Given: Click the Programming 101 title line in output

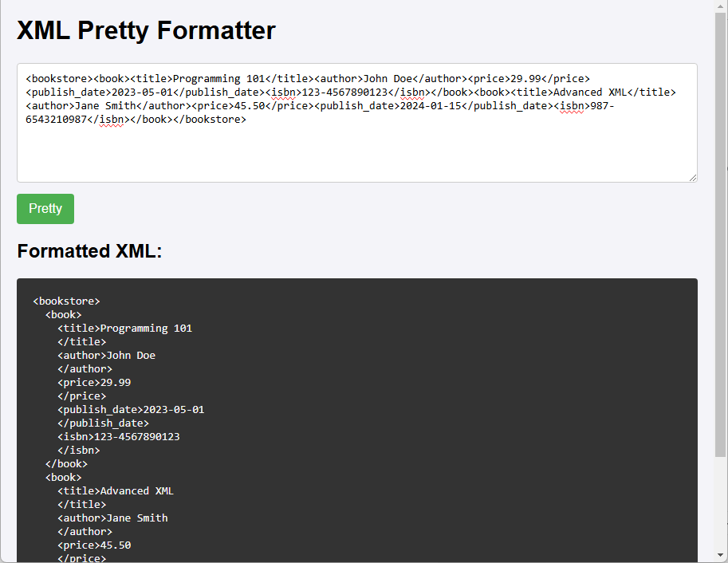Looking at the screenshot, I should click(125, 328).
